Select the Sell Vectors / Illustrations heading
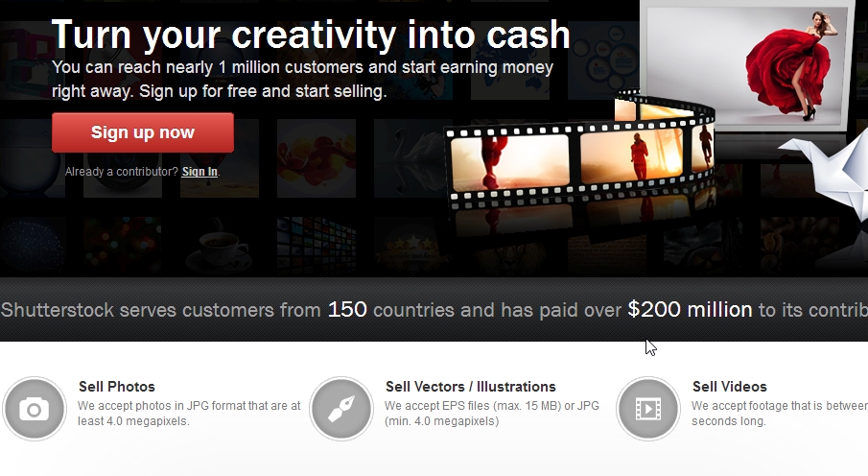The image size is (868, 476). coord(471,386)
